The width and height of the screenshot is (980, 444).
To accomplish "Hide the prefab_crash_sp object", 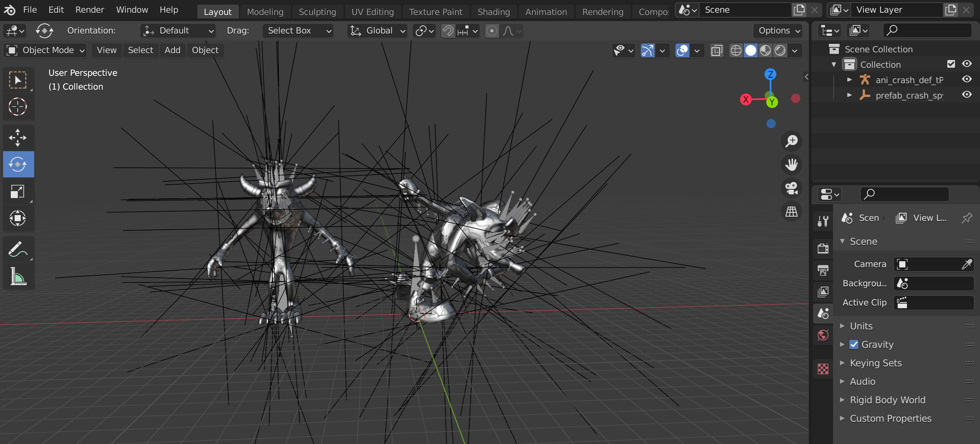I will click(x=967, y=95).
